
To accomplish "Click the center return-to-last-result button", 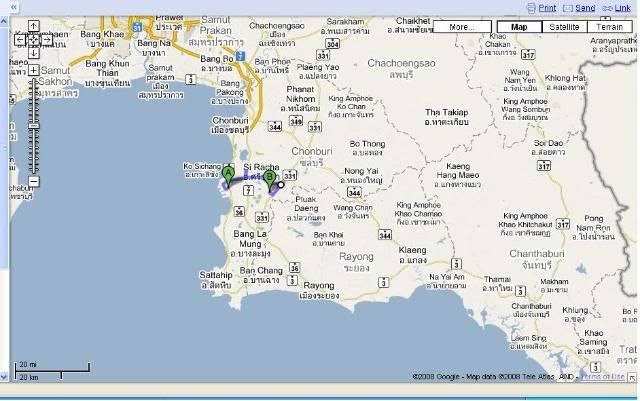I will tap(33, 40).
